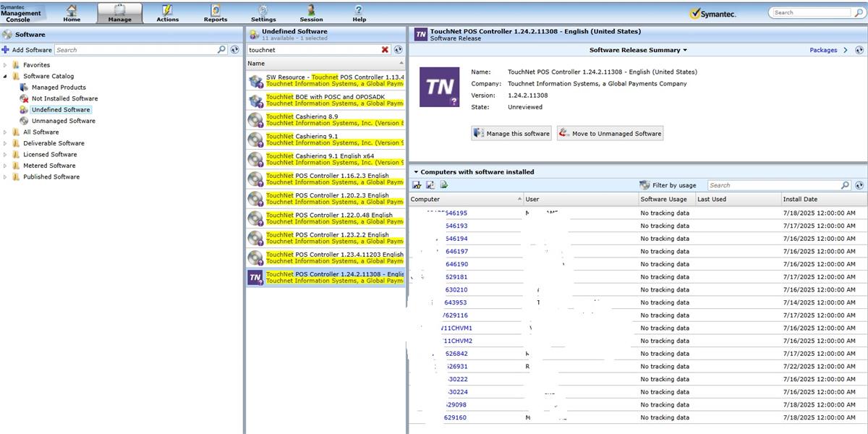Open the Home menu
Viewport: 868px width, 434px height.
tap(72, 12)
